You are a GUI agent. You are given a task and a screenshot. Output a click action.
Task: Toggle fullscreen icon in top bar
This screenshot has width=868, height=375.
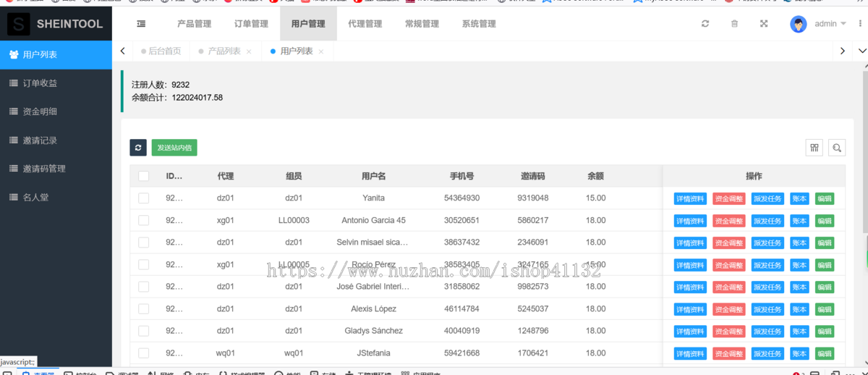(x=764, y=24)
